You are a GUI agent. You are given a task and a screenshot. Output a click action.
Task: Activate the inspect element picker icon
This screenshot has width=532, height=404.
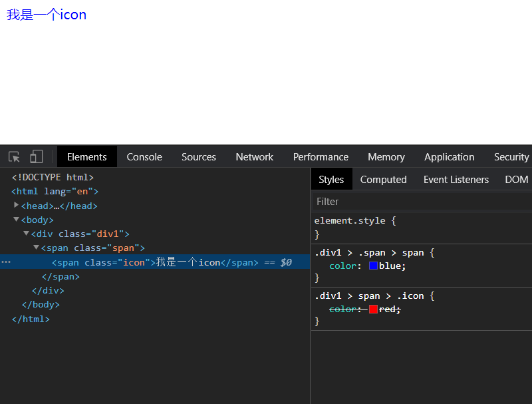tap(14, 157)
